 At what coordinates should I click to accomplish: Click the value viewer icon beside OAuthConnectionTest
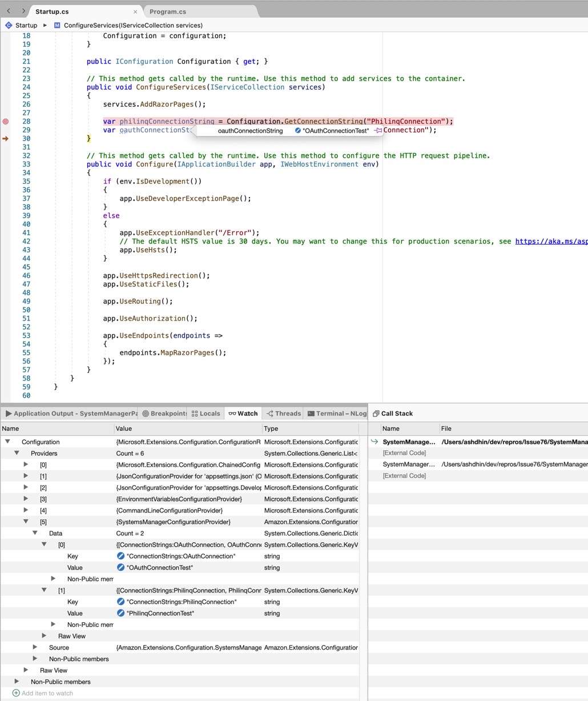point(120,567)
